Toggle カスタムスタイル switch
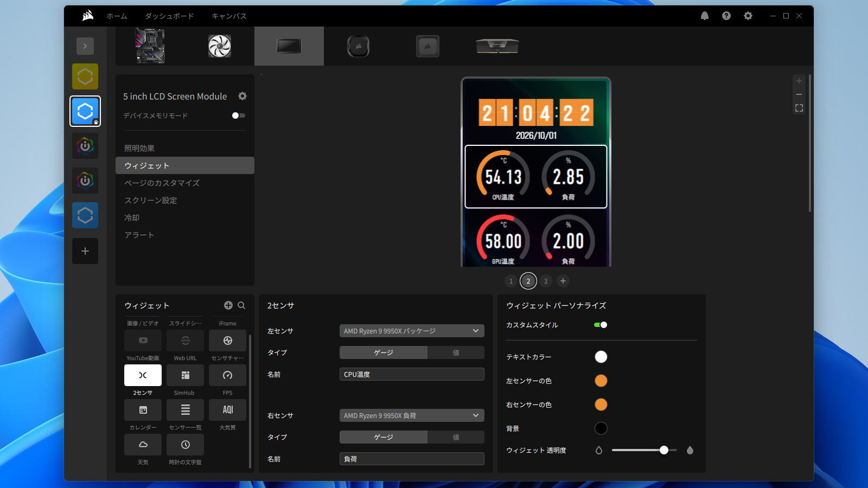Screen dimensions: 868x488 [601, 325]
